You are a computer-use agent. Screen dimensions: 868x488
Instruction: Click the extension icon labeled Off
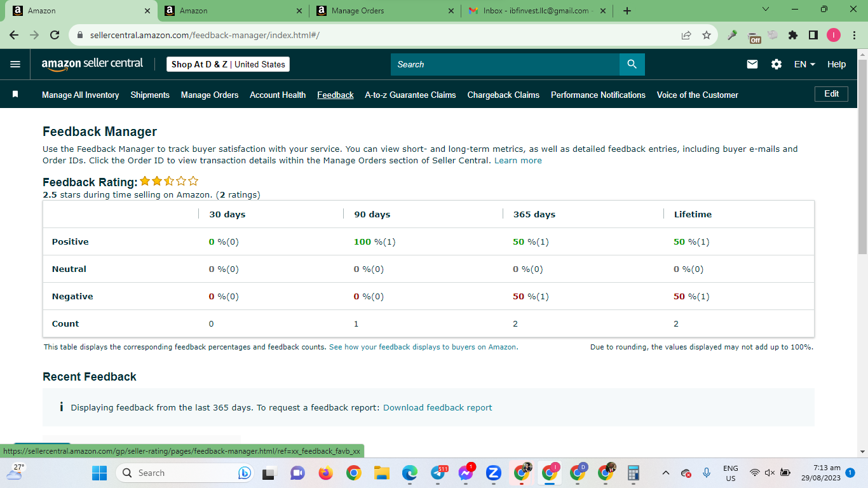point(754,36)
